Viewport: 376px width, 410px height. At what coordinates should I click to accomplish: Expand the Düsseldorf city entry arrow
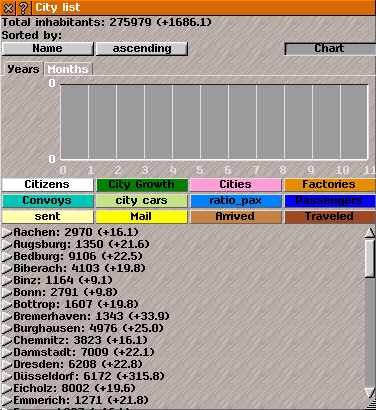pos(7,376)
